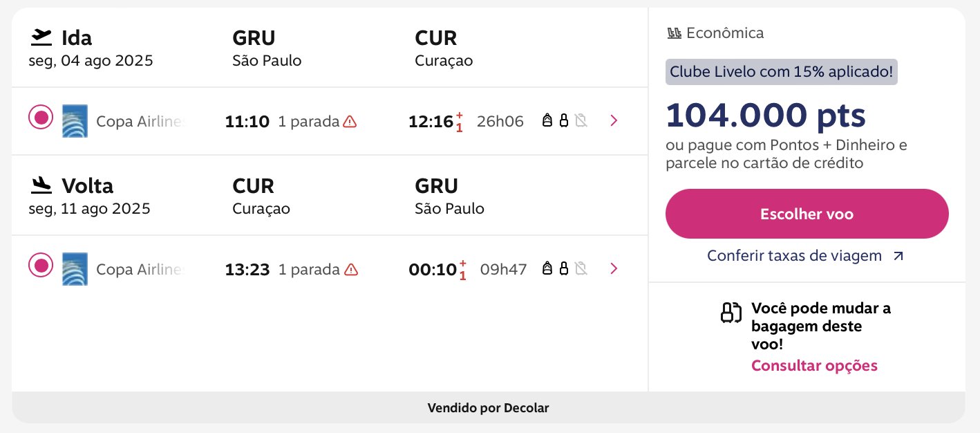Click the Econômica seat class icon

click(675, 33)
